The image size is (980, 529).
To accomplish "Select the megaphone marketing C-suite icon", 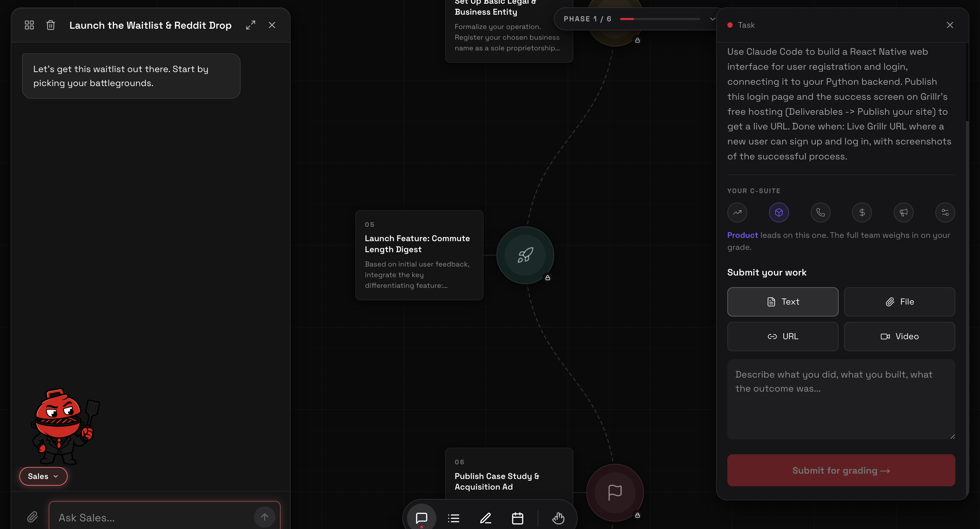I will tap(904, 212).
